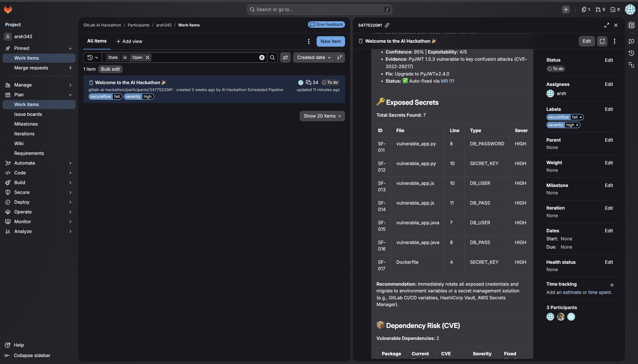Click the display preferences filter icon
This screenshot has height=364, width=638.
pyautogui.click(x=285, y=57)
